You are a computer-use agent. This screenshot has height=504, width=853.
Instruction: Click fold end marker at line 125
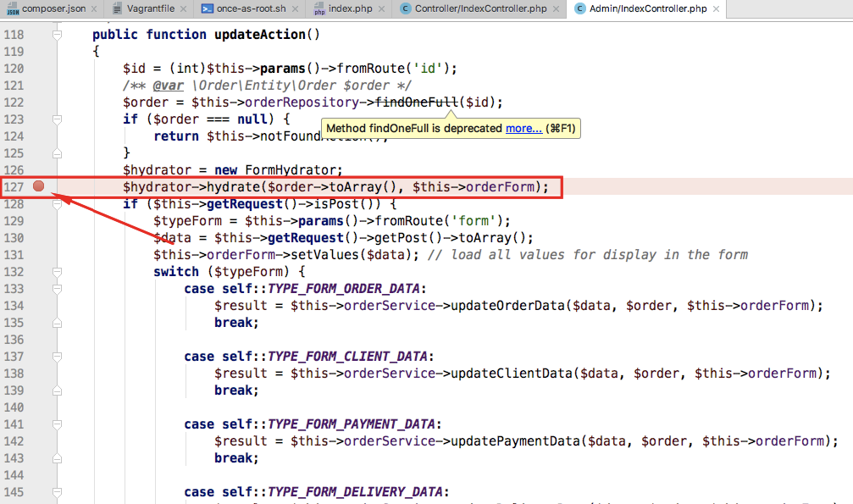pos(57,153)
